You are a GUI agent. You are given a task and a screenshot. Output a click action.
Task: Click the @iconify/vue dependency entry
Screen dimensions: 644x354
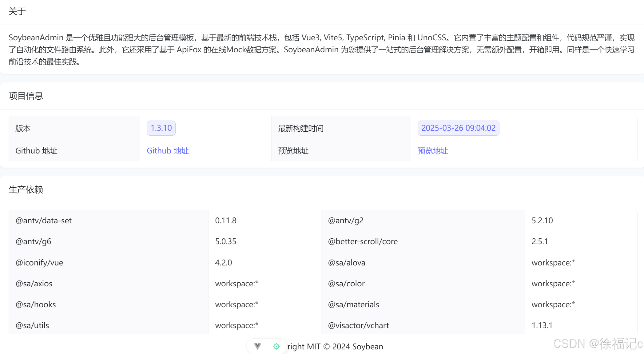click(x=39, y=263)
